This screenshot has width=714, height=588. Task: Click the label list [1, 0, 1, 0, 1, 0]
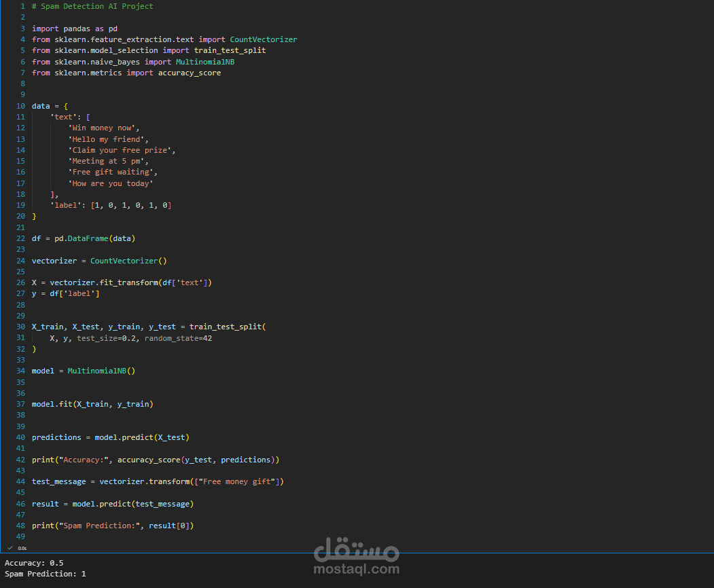131,205
